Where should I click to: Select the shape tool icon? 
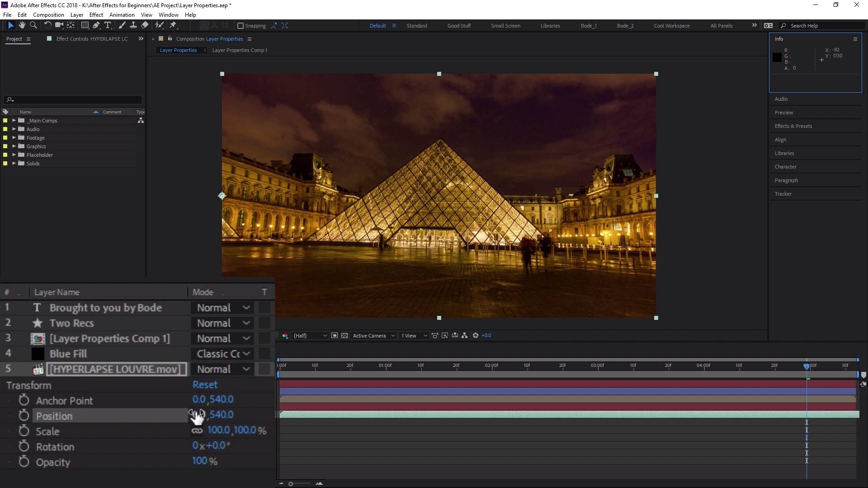(x=84, y=25)
